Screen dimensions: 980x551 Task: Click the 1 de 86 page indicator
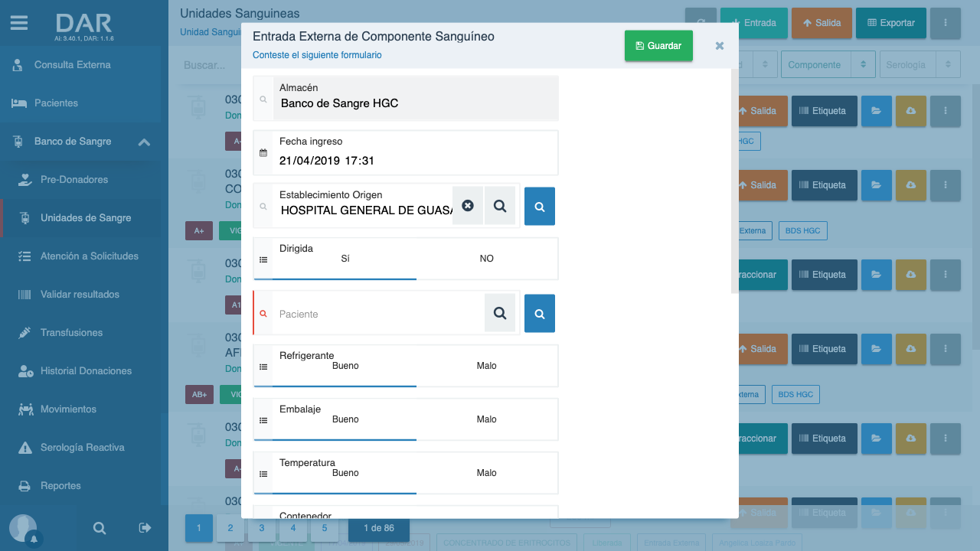tap(379, 528)
